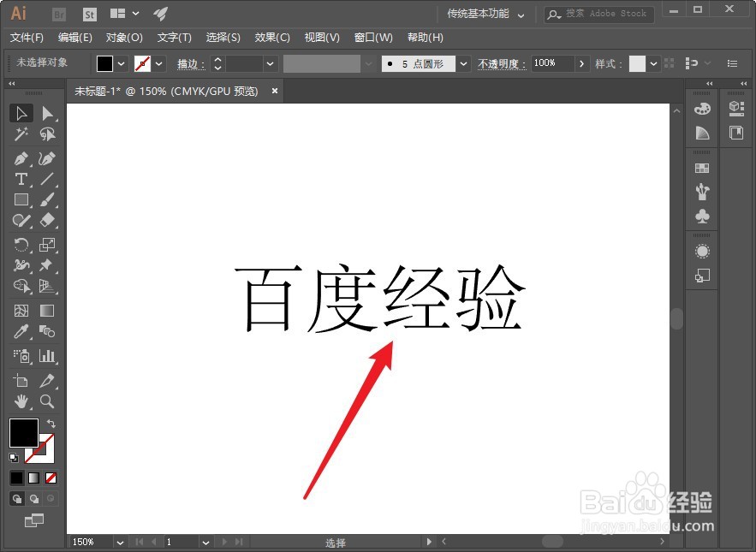Screen dimensions: 756x552
Task: Open stroke weight dropdown
Action: 271,63
